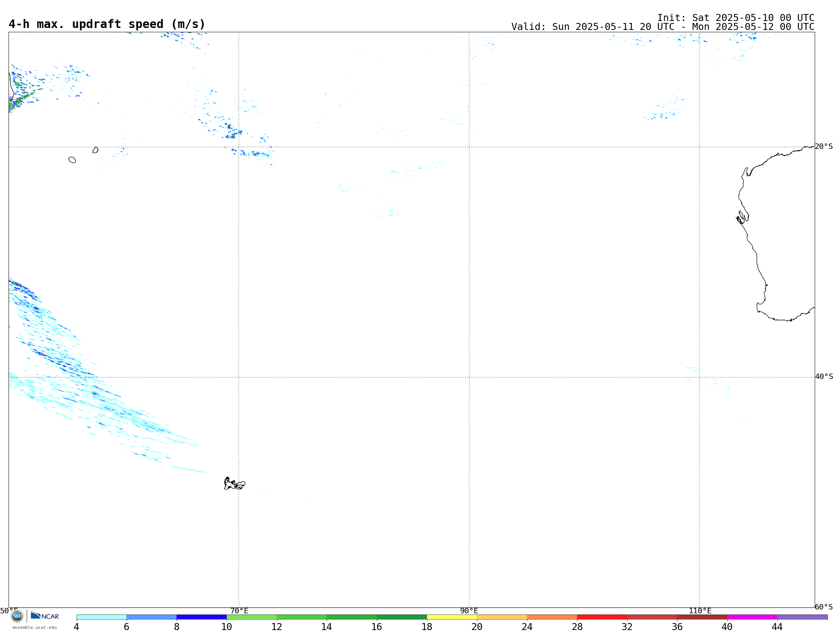
Task: Click the title '4-h max. updraft speed (m/s)'
Action: (x=107, y=24)
